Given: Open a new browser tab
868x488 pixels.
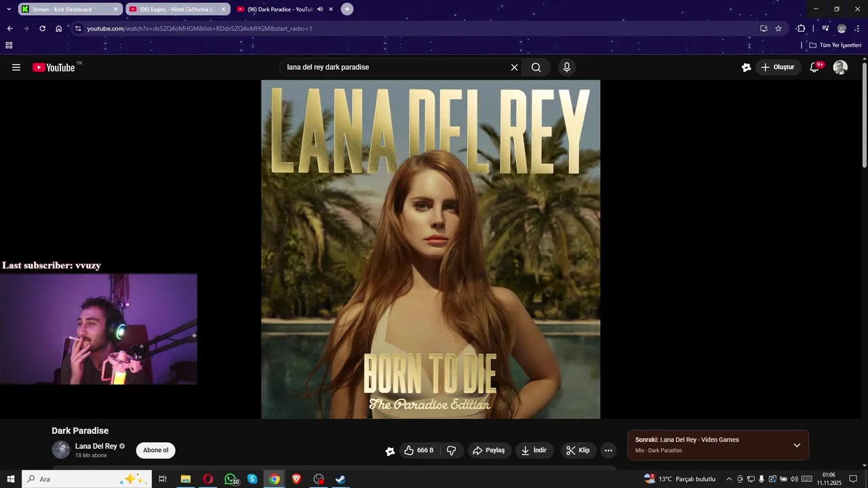Looking at the screenshot, I should pyautogui.click(x=347, y=9).
